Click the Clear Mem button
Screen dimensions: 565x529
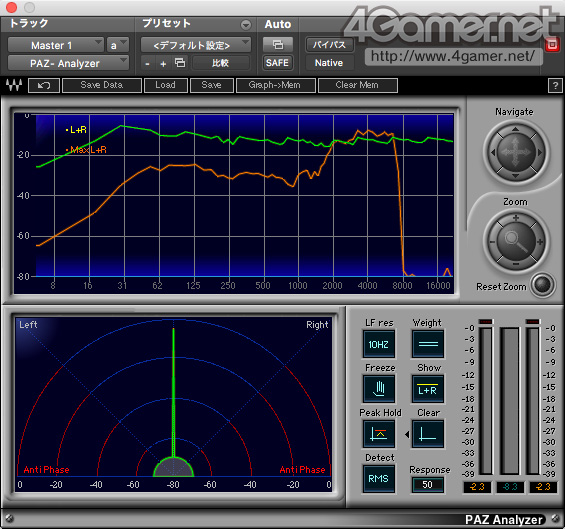pyautogui.click(x=358, y=85)
